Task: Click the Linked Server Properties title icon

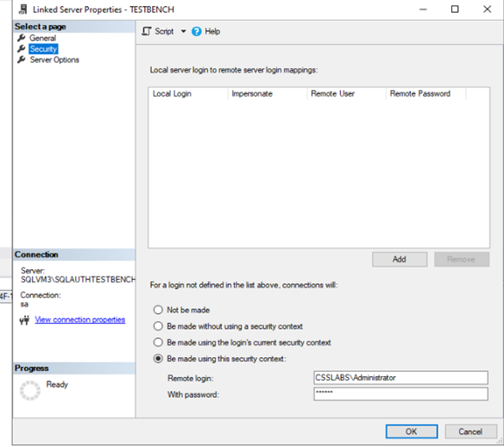Action: tap(22, 9)
